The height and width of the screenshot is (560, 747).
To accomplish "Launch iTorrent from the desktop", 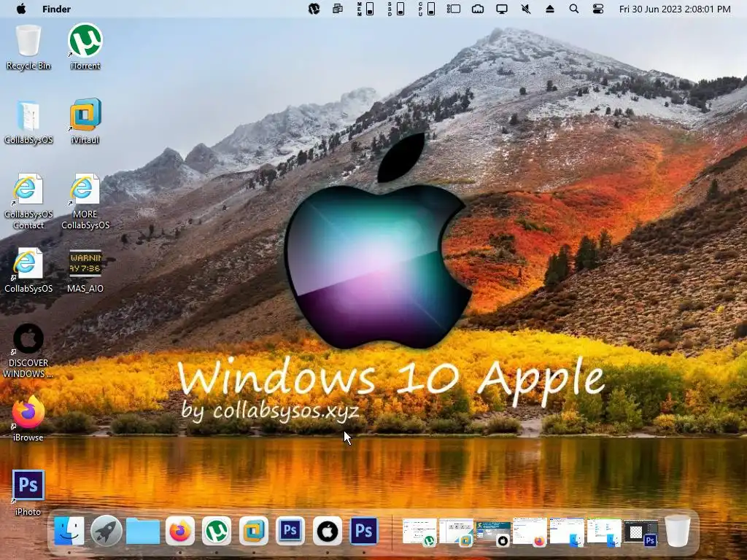I will (85, 47).
